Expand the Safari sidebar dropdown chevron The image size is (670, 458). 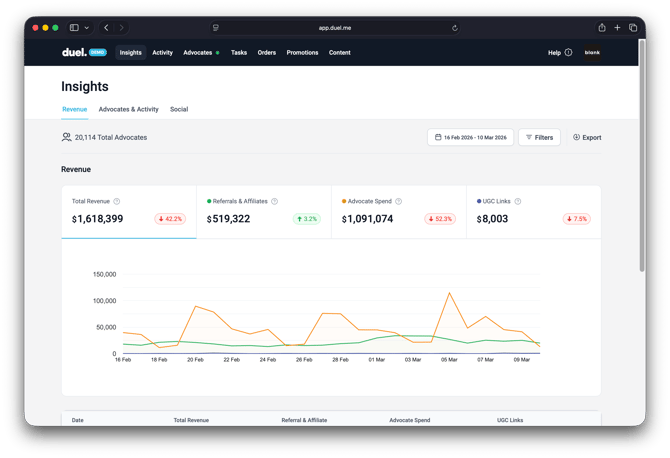(87, 28)
